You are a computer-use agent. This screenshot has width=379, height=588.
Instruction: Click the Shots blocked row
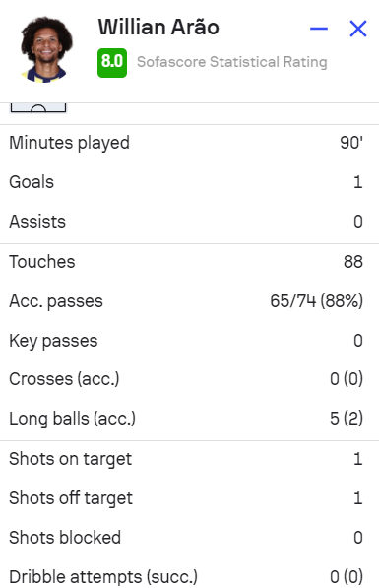click(189, 538)
